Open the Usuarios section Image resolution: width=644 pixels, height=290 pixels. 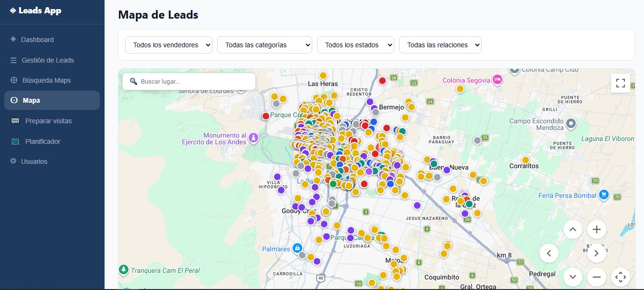(x=33, y=161)
